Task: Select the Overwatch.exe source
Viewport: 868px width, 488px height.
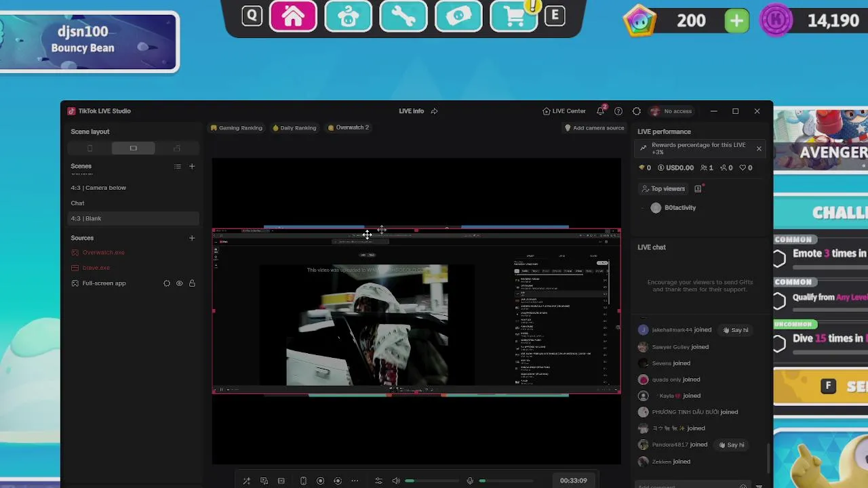Action: (x=103, y=253)
